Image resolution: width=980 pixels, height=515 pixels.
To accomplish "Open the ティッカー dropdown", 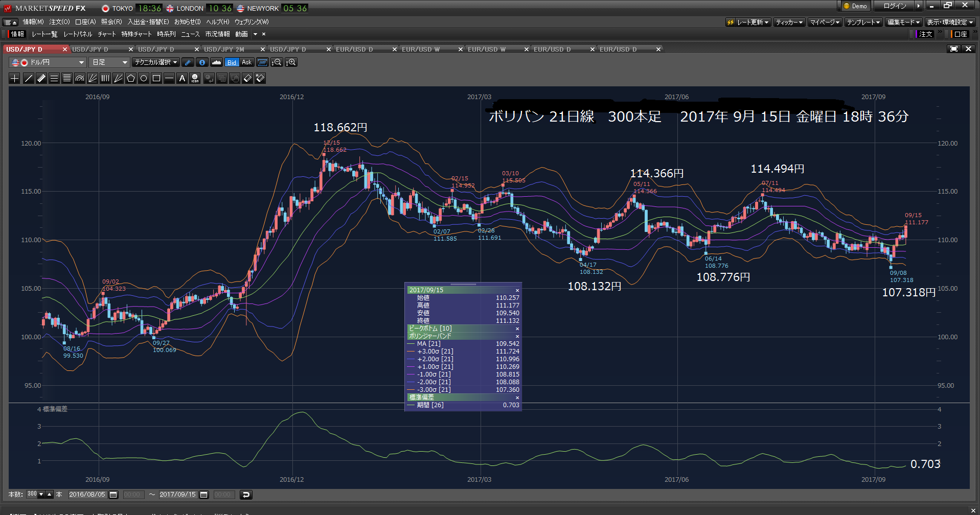I will click(789, 22).
